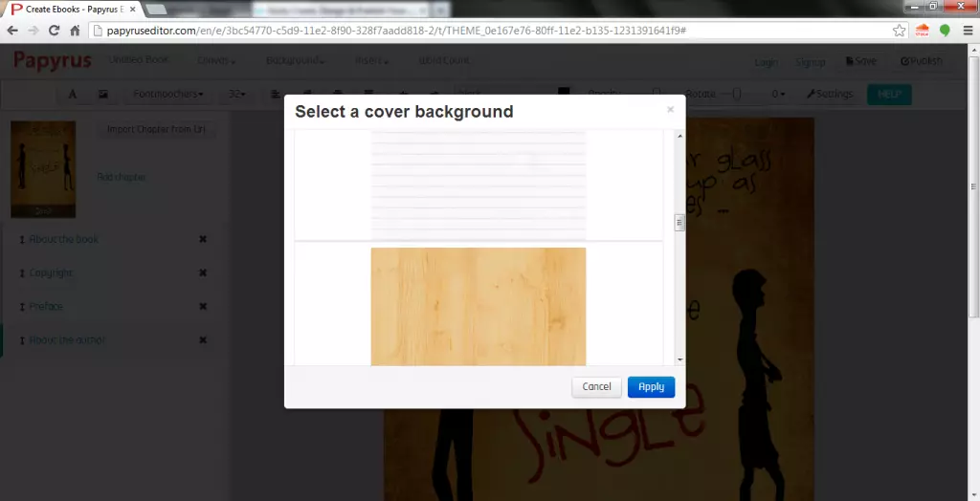Click reorder handle beside 'About the book'

tap(22, 239)
